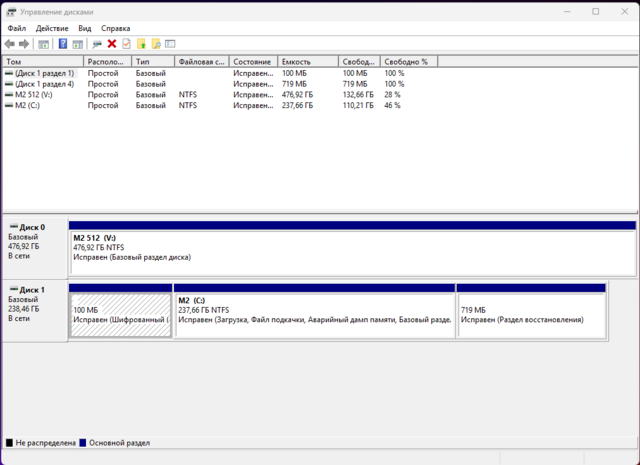The image size is (640, 465).
Task: Click the Disk 1 drive icon
Action: tap(13, 290)
